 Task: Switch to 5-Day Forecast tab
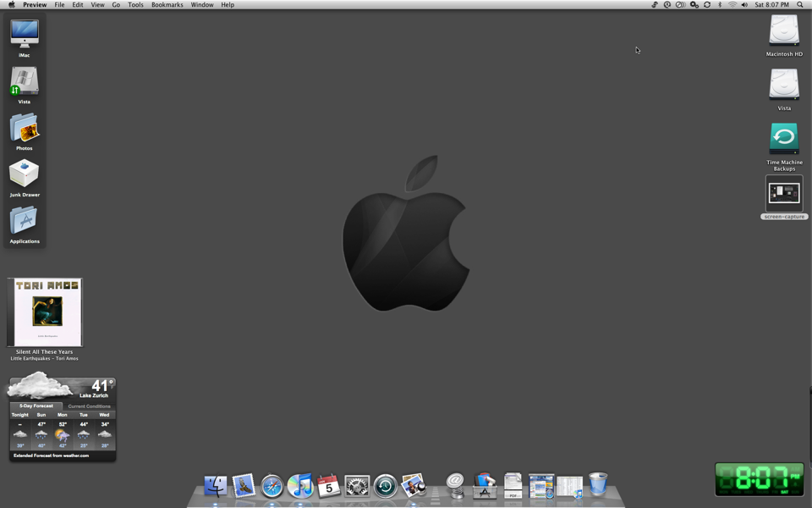point(36,406)
